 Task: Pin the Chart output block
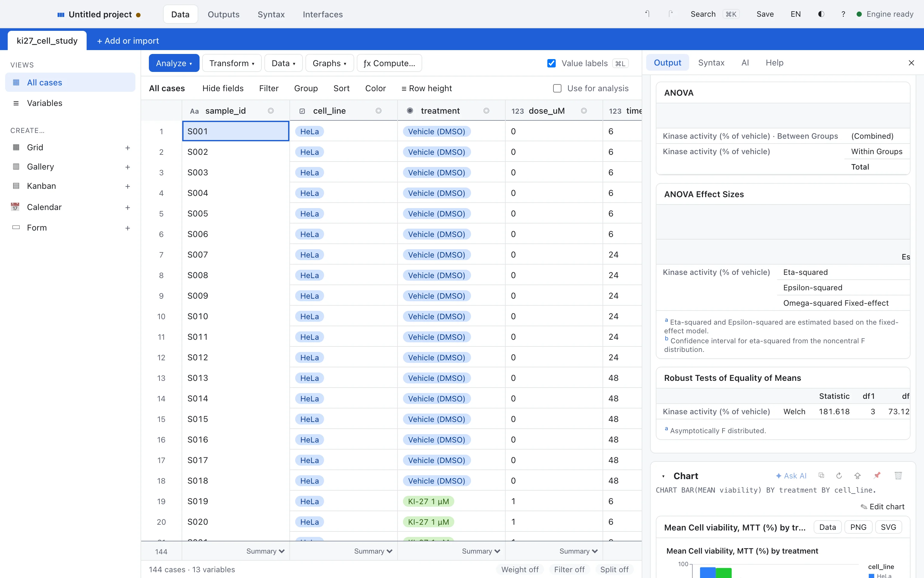point(877,476)
